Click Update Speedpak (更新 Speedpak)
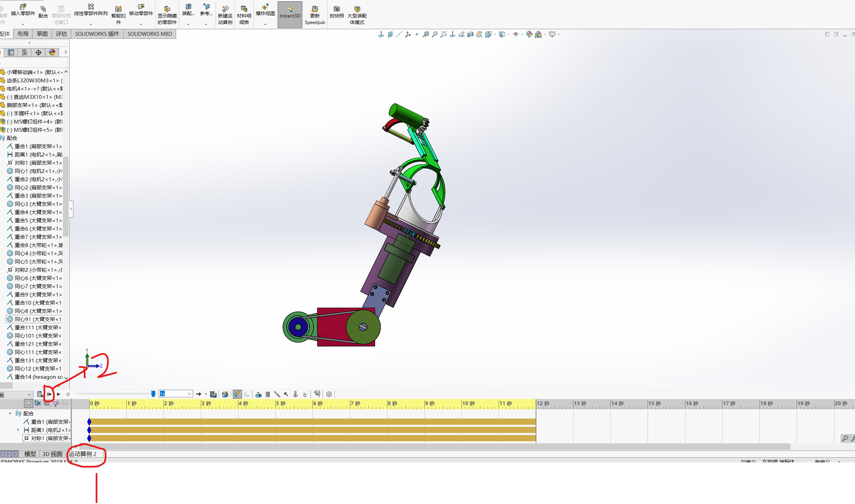Image resolution: width=855 pixels, height=504 pixels. pyautogui.click(x=315, y=15)
